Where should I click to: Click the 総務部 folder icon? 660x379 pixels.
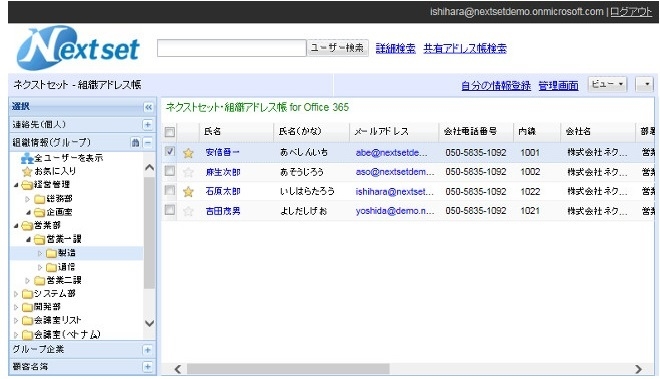coord(40,199)
